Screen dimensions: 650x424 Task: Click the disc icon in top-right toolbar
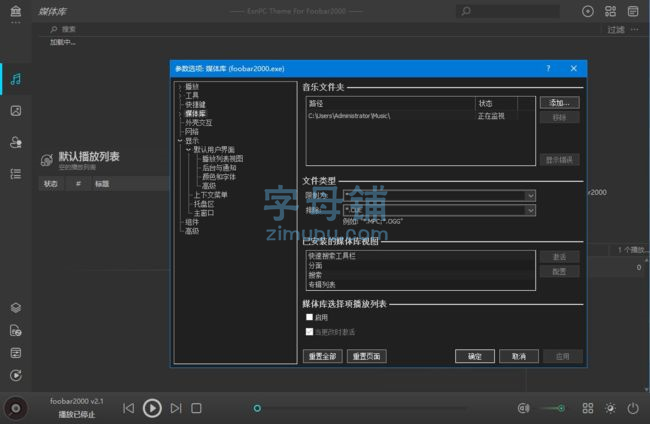pos(588,11)
